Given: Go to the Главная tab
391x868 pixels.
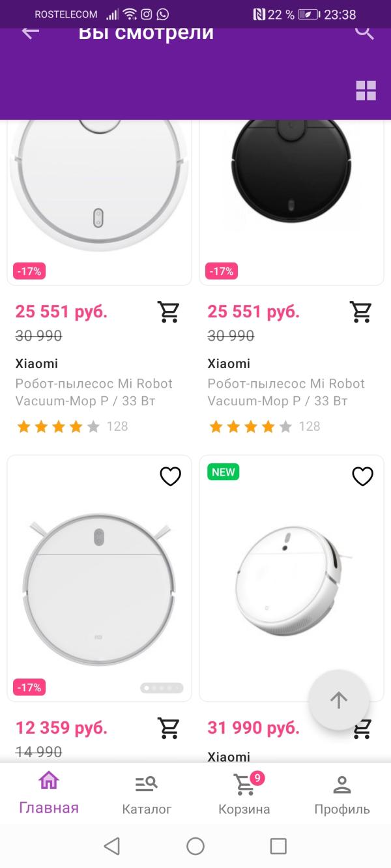Looking at the screenshot, I should pyautogui.click(x=49, y=793).
